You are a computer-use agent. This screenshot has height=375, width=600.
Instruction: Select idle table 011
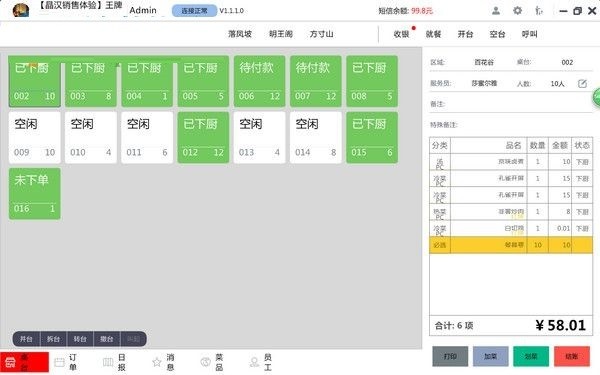pos(147,138)
